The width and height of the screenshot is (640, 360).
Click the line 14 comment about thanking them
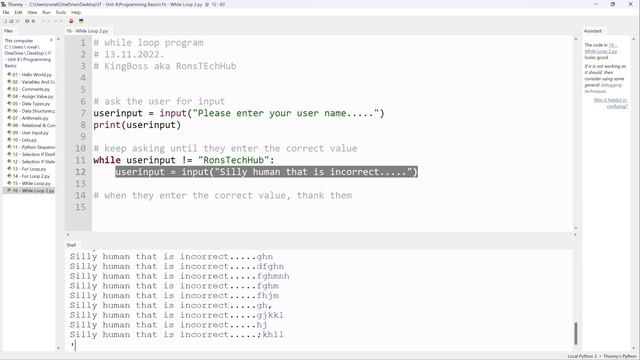coord(223,196)
